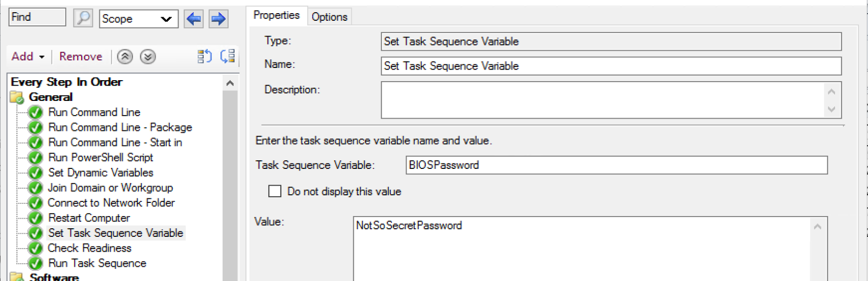Select the Check Readiness step
The height and width of the screenshot is (281, 868).
click(89, 248)
